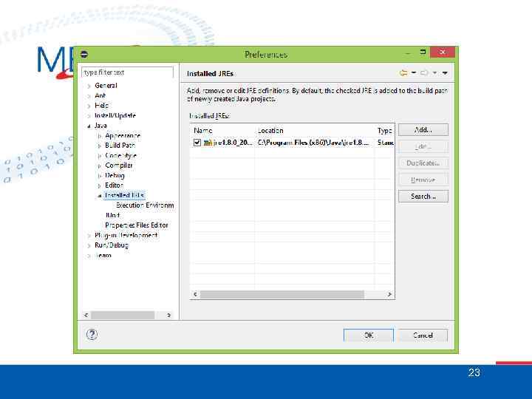Click the Cancel button
The width and height of the screenshot is (532, 399).
coord(423,335)
